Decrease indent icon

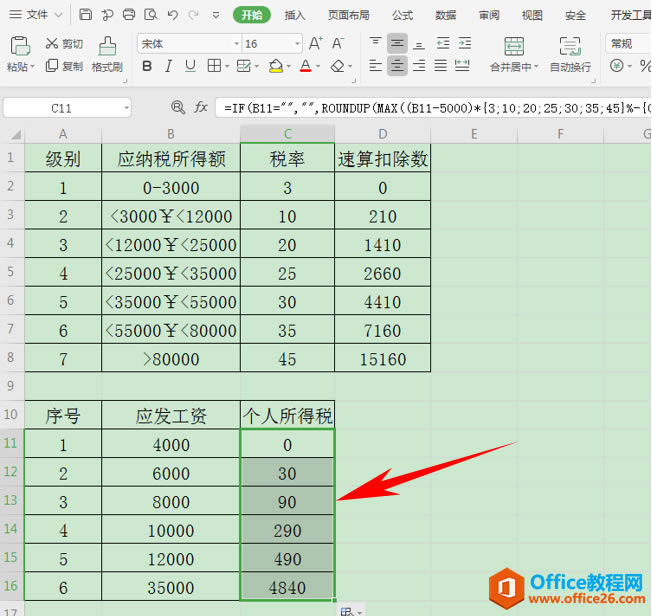443,43
